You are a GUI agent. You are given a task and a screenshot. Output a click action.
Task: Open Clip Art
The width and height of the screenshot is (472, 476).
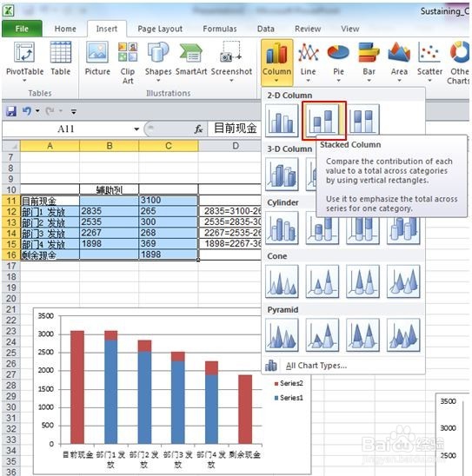(x=128, y=63)
